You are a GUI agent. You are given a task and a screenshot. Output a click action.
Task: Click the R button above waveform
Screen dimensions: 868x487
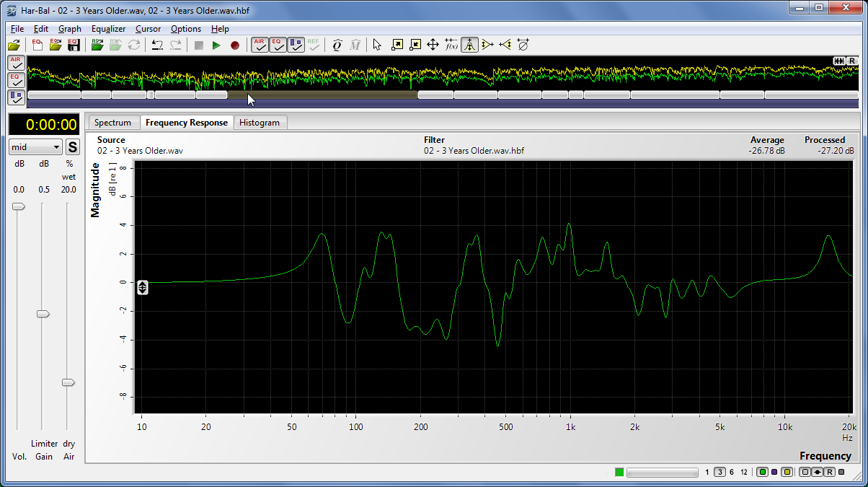pos(852,61)
